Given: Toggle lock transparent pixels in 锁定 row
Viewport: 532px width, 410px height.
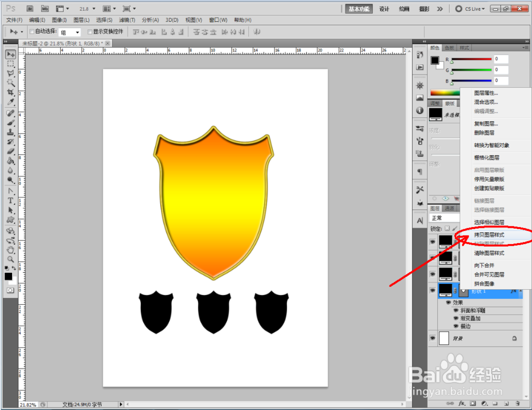Looking at the screenshot, I should point(447,228).
